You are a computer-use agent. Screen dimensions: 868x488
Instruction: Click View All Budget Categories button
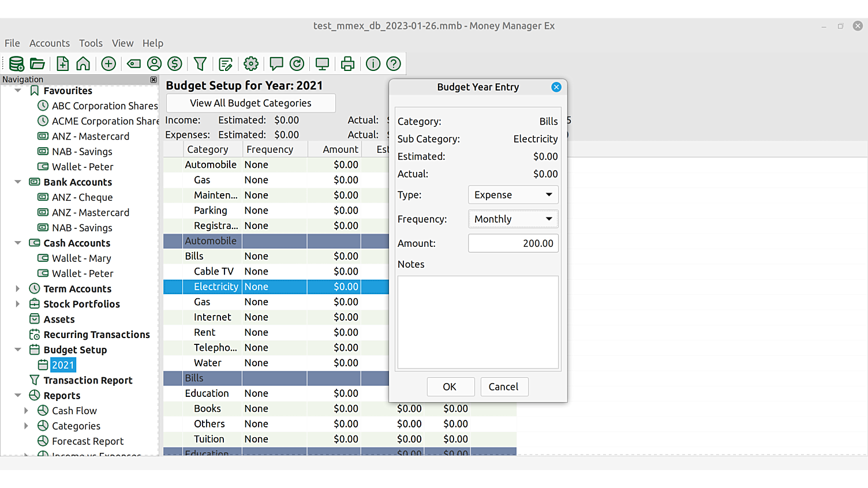[x=250, y=103]
